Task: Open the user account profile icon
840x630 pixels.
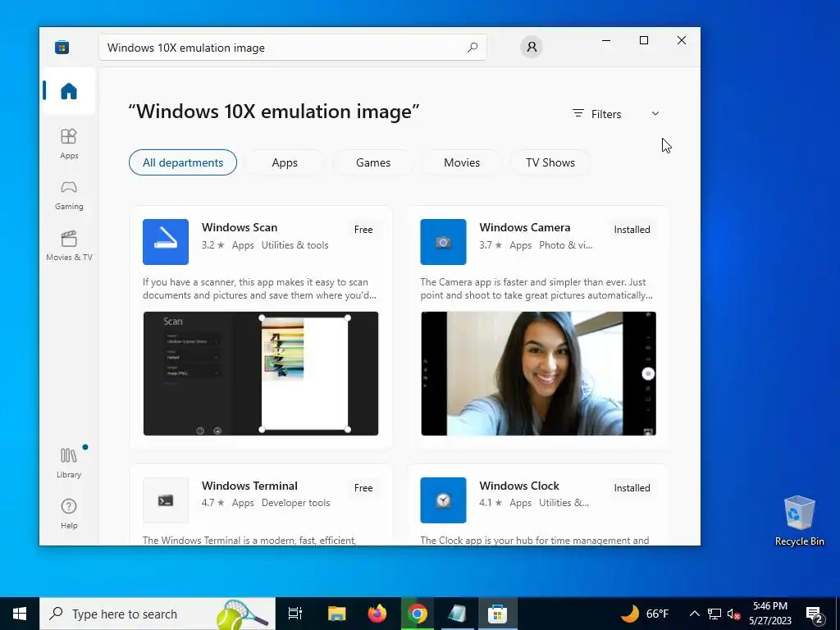Action: pos(532,47)
